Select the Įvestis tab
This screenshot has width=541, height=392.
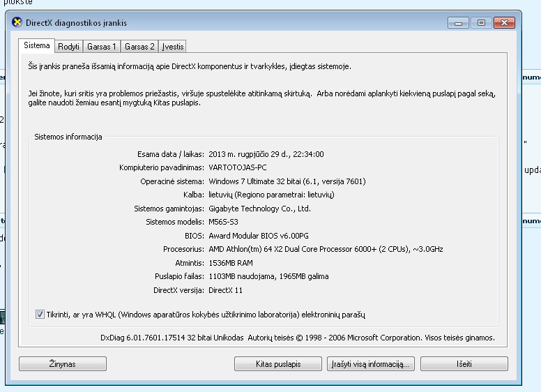click(x=172, y=47)
